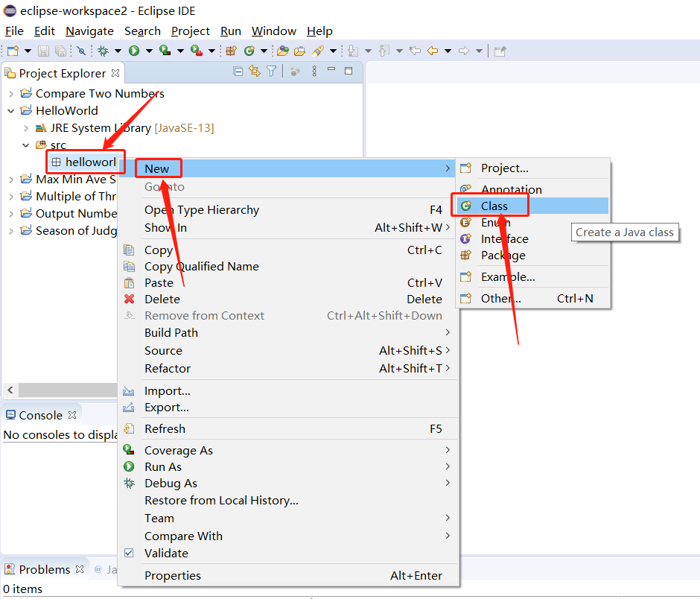700x599 pixels.
Task: Click left arrow of Project Explorer scrollbar
Action: click(x=10, y=390)
